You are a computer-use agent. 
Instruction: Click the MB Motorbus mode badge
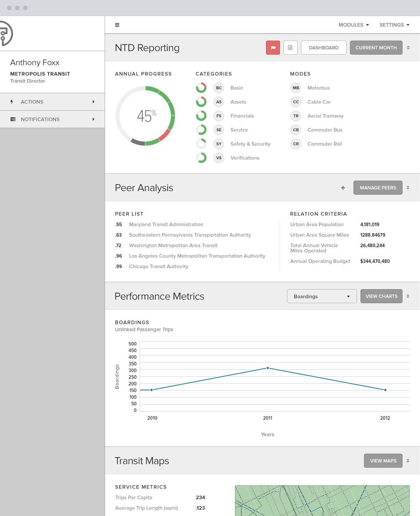[x=296, y=88]
